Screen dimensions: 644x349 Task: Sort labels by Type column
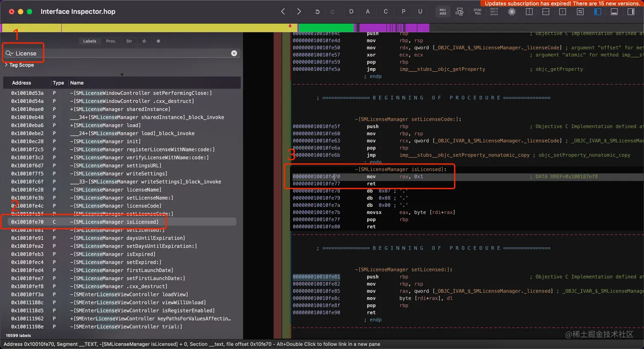point(58,83)
